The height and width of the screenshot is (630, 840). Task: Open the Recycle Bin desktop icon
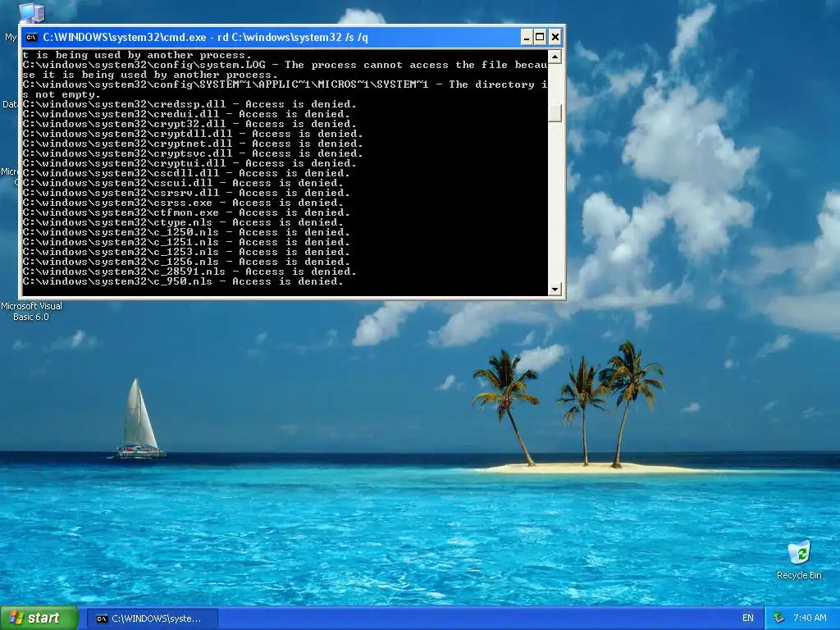click(799, 560)
